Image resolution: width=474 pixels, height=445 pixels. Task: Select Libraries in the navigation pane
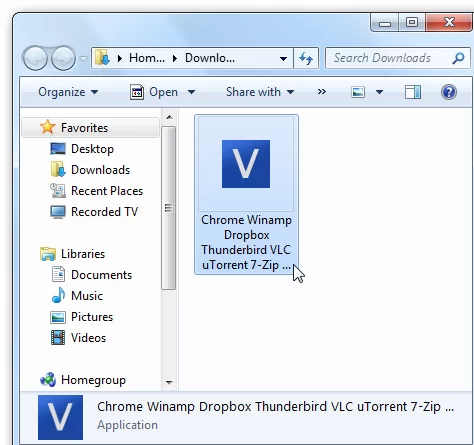(83, 254)
